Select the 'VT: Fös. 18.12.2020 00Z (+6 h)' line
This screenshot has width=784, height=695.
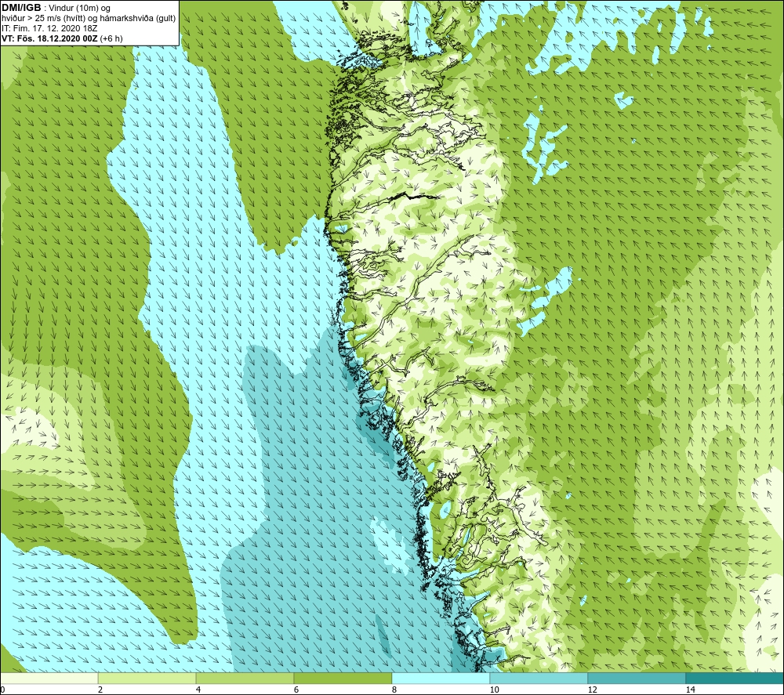pos(63,38)
